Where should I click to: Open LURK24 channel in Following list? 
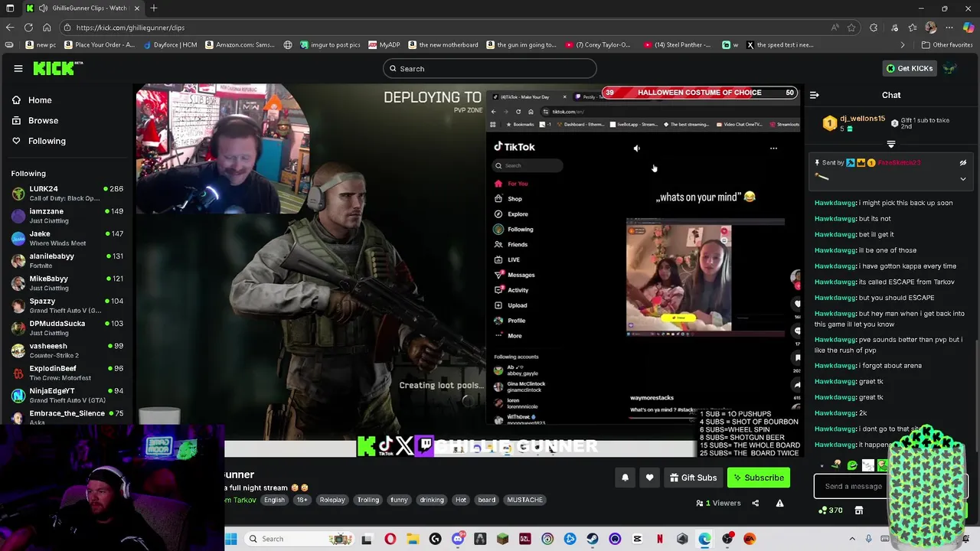click(x=67, y=193)
